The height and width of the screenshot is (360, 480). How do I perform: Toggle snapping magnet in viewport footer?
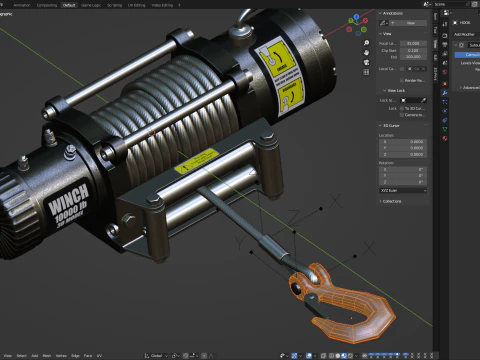coord(186,356)
